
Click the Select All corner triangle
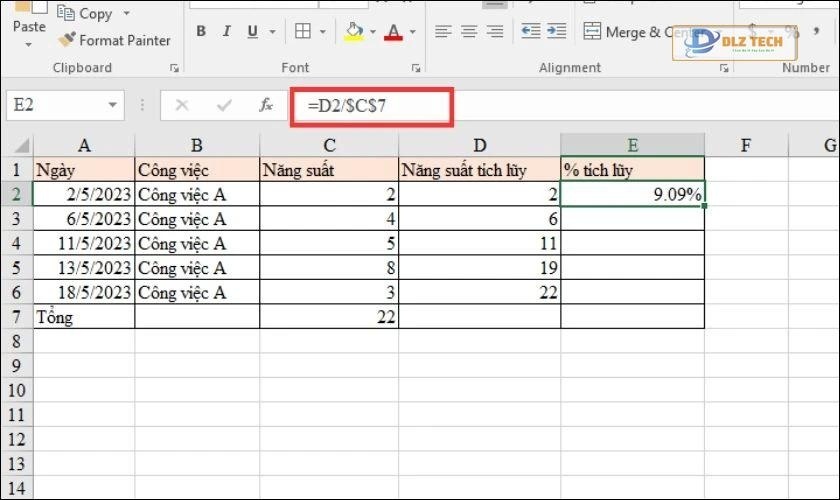[x=19, y=145]
